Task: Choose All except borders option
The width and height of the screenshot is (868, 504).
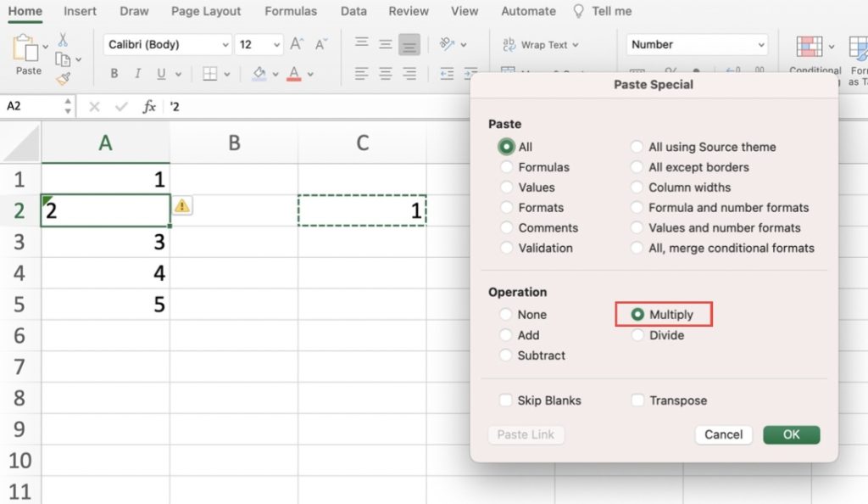Action: tap(637, 166)
